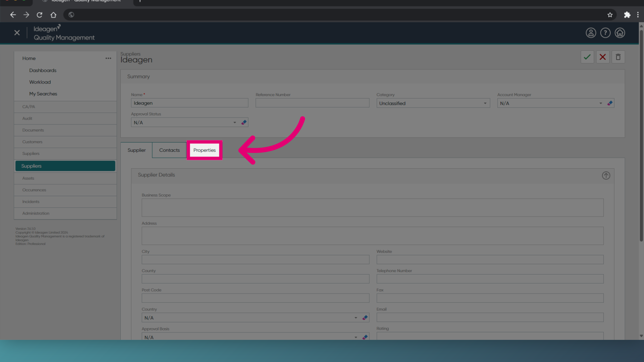Clear the Account Manager field with eraser
Viewport: 644px width, 362px height.
(x=610, y=103)
